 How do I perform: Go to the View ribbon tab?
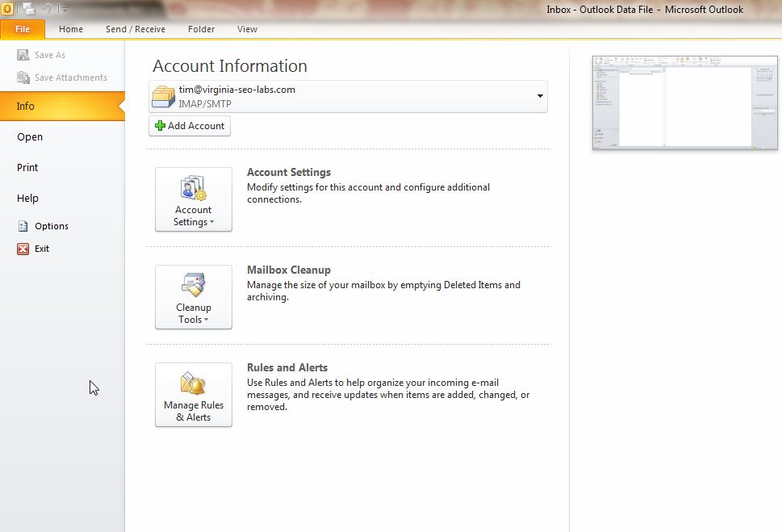click(x=247, y=29)
